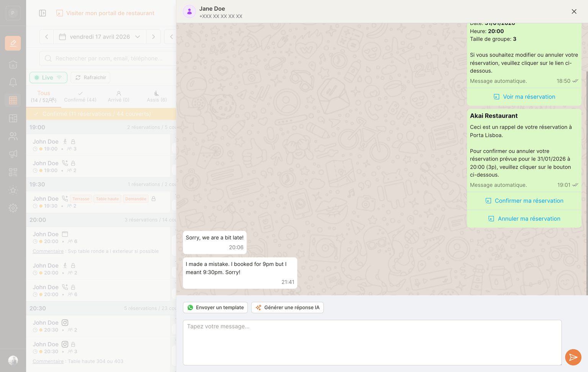Click the Akai Restaurant message title

pos(494,116)
